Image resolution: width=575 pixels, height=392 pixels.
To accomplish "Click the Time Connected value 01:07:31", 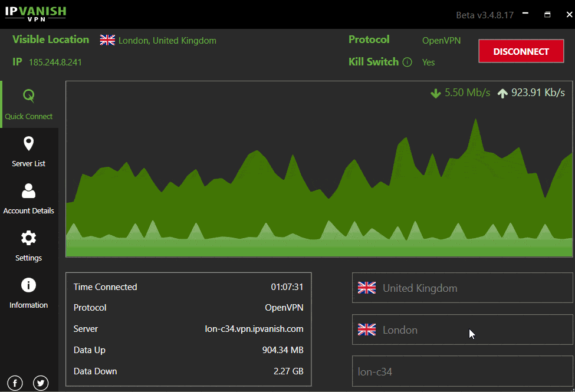I will 287,286.
